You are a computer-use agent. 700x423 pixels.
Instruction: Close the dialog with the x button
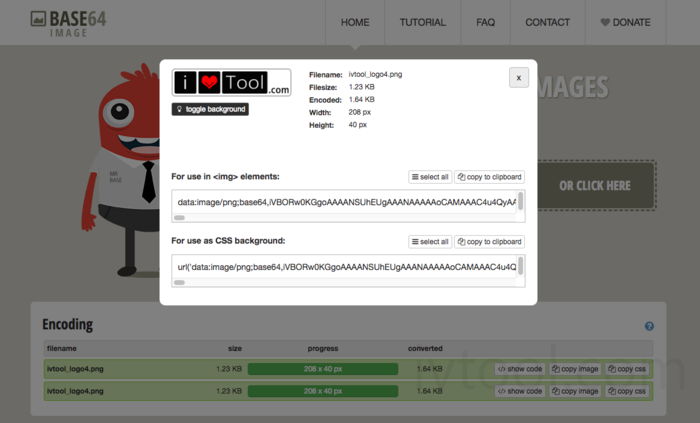tap(518, 78)
